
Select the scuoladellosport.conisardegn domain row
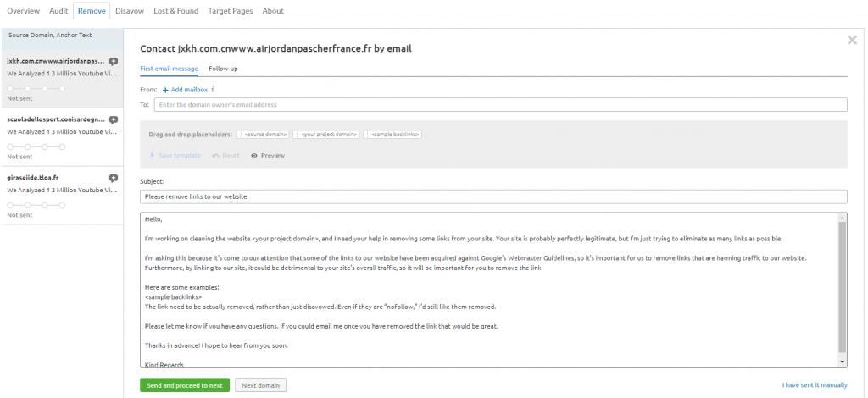[x=62, y=137]
